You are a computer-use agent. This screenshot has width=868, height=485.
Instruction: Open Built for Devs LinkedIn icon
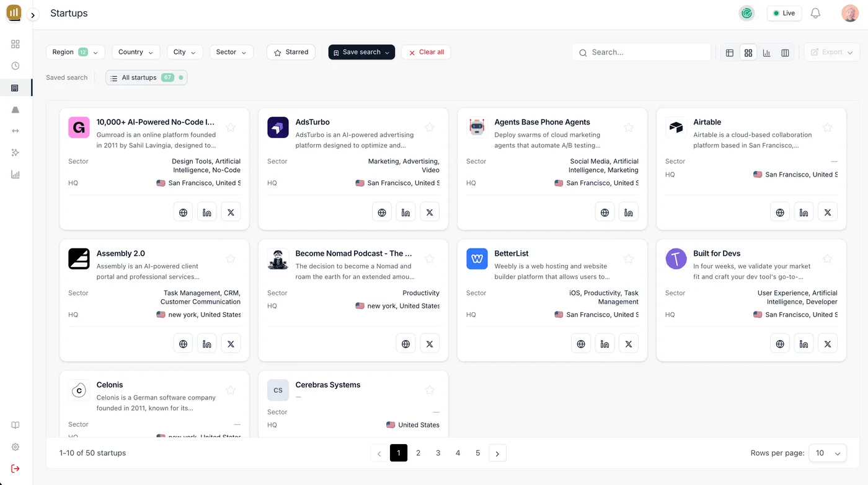point(804,343)
